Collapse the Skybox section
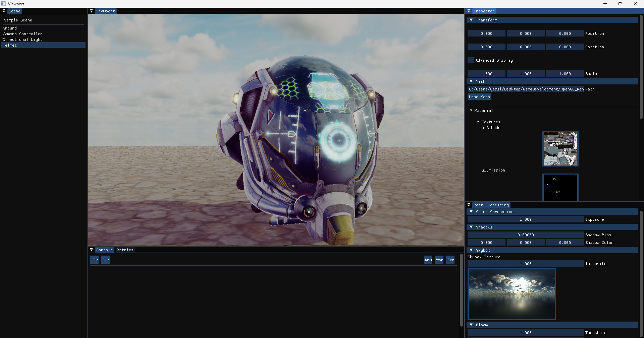 (x=471, y=250)
